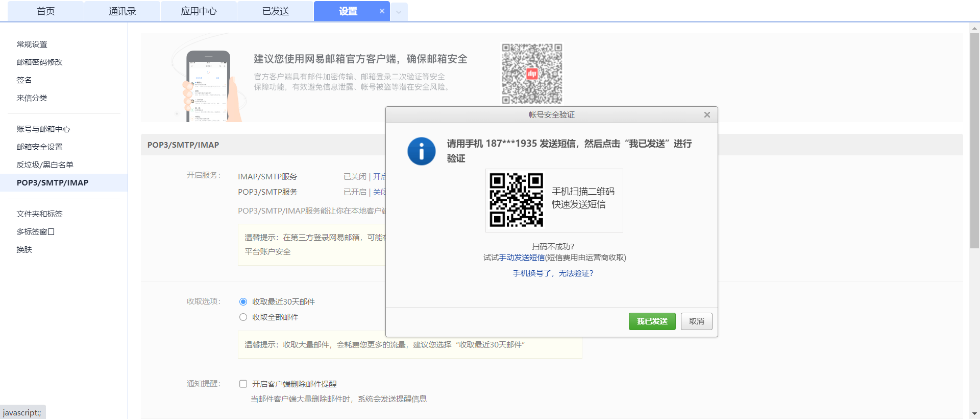Screen dimensions: 980x419
Task: Click the 扫码不成功? text
Action: click(x=553, y=246)
